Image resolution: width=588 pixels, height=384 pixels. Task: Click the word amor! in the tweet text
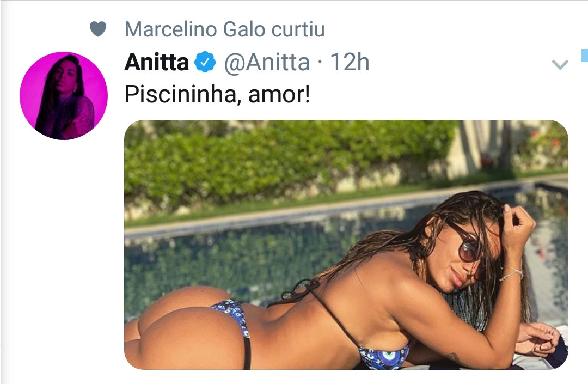pyautogui.click(x=279, y=94)
